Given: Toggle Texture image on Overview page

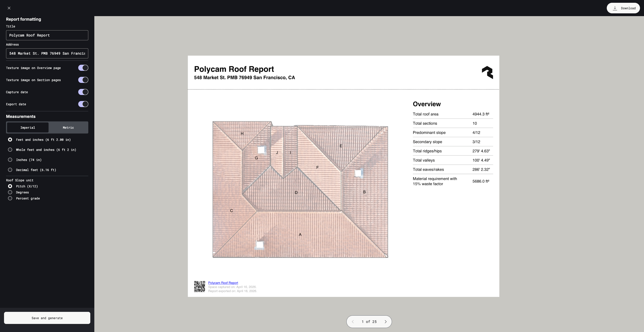Looking at the screenshot, I should (83, 68).
